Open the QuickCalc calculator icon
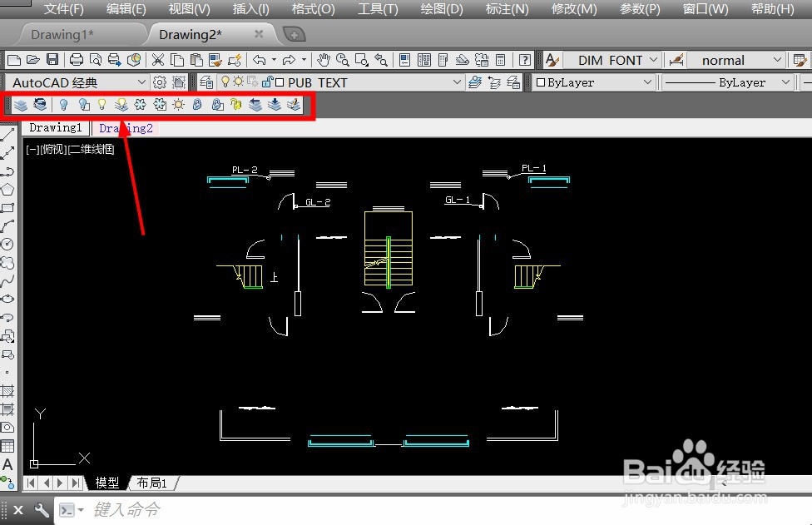 [x=500, y=60]
